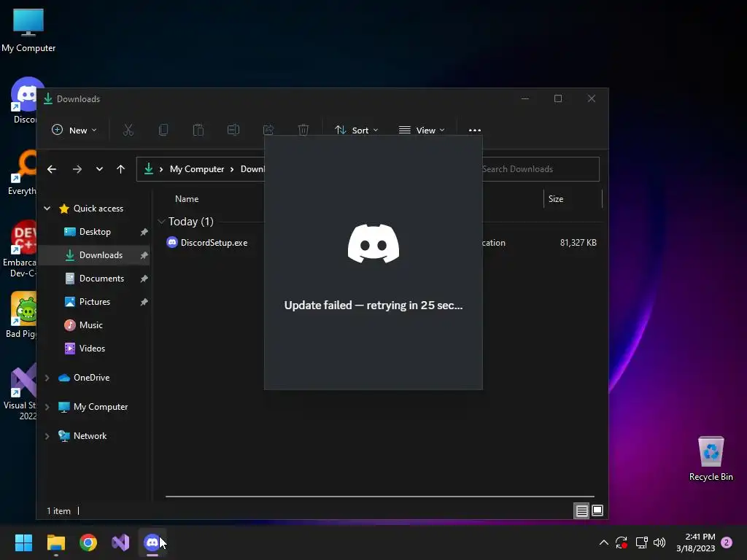The width and height of the screenshot is (747, 560).
Task: Click the Discord logo in updater
Action: pyautogui.click(x=373, y=244)
